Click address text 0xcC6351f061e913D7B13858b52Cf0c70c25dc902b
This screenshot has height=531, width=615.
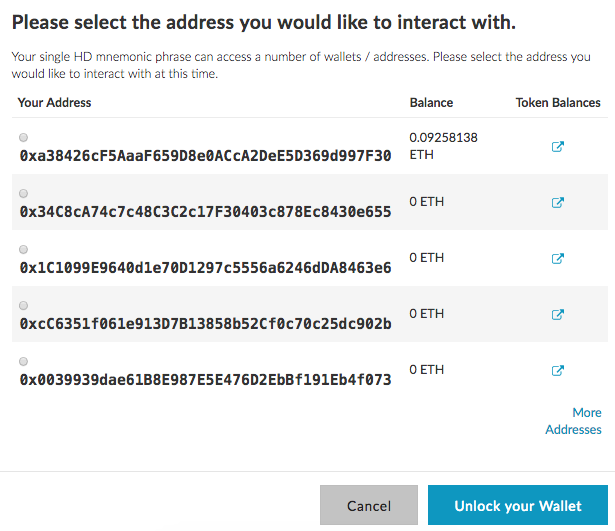pyautogui.click(x=206, y=324)
